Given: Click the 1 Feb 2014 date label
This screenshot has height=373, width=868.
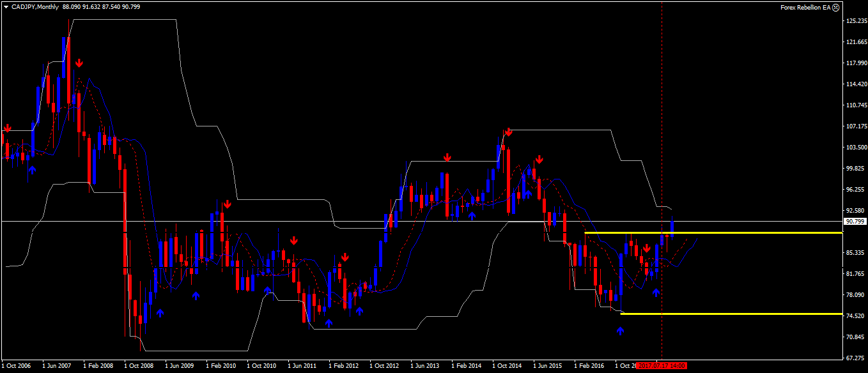Looking at the screenshot, I should click(x=466, y=367).
